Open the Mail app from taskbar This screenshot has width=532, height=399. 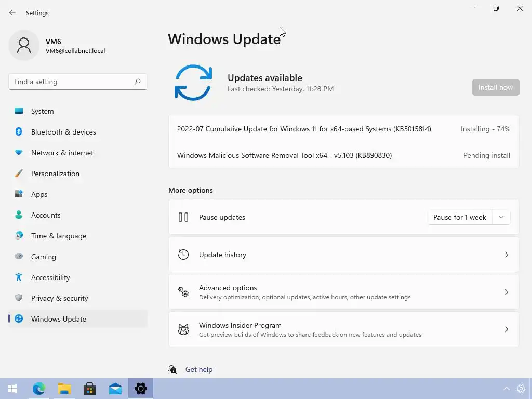(115, 389)
